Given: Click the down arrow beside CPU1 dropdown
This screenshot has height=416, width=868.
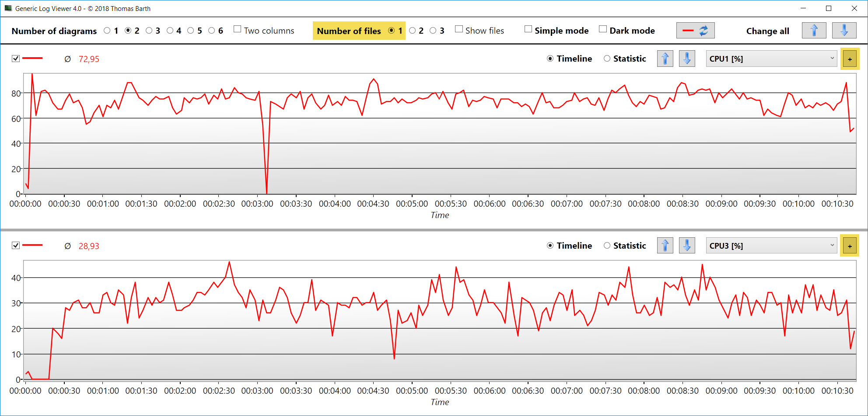Looking at the screenshot, I should [687, 59].
